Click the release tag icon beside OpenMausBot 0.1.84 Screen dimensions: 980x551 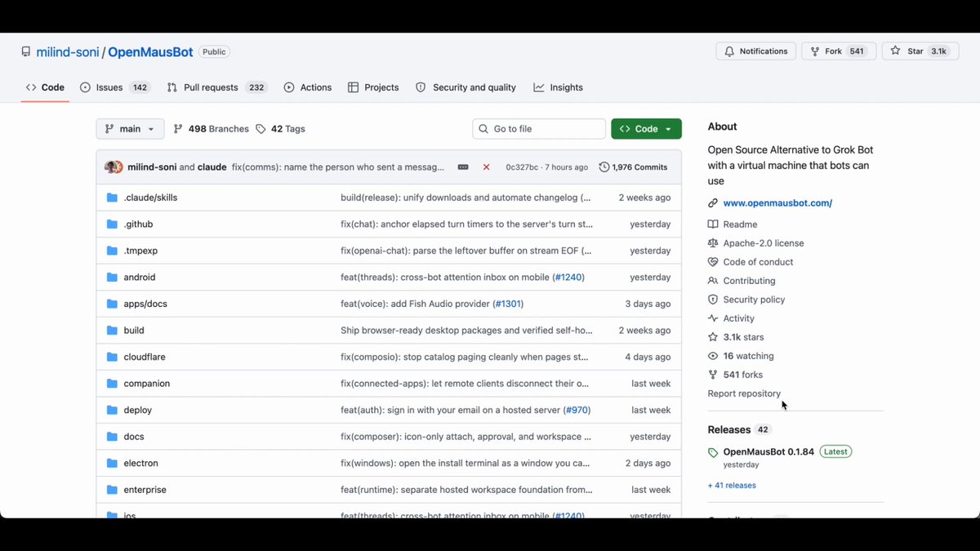[x=713, y=452]
